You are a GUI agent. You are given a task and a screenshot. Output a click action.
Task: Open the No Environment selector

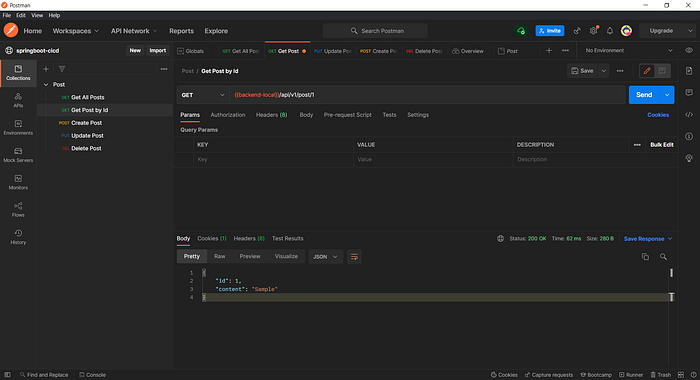click(x=629, y=50)
